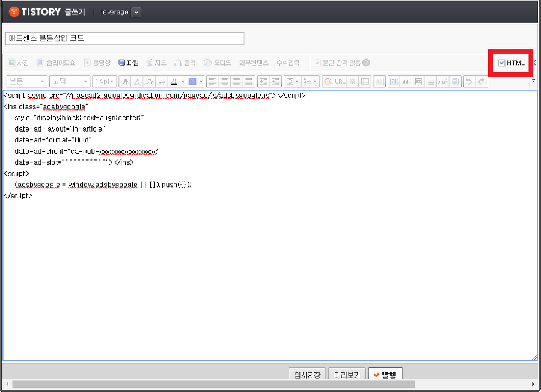
Task: Open the text color dropdown arrow
Action: click(183, 81)
